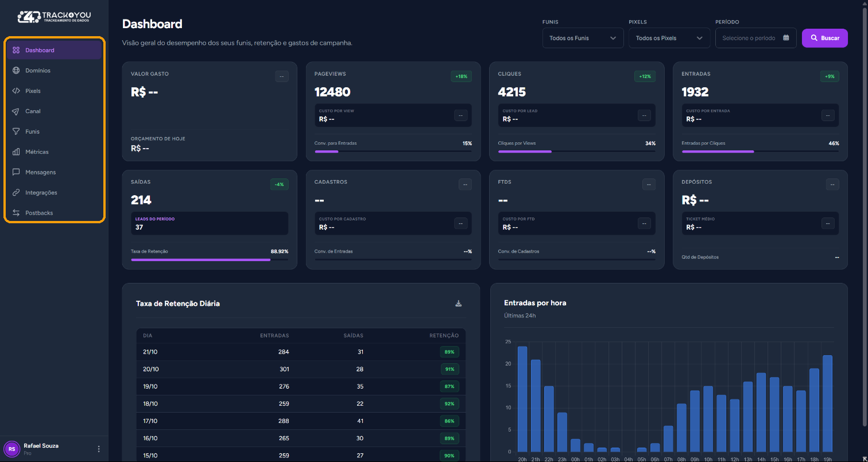This screenshot has width=868, height=462.
Task: Click the 12480 Pageviews value
Action: point(332,92)
